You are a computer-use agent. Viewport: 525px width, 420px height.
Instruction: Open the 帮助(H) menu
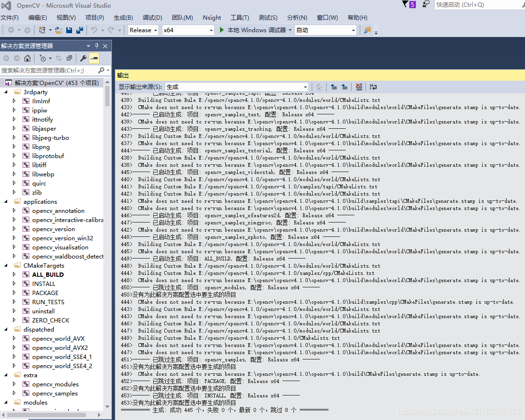coord(357,17)
